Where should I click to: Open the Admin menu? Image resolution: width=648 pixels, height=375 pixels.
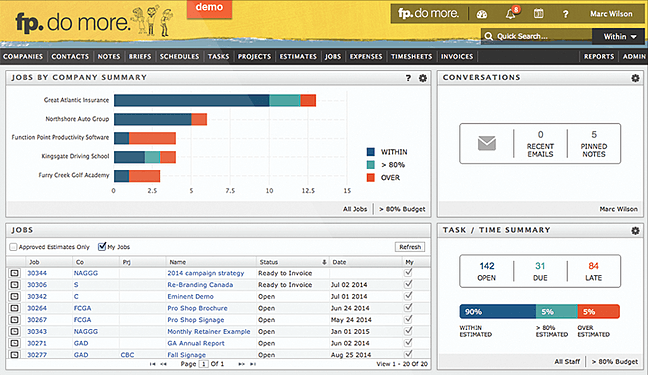click(x=634, y=57)
